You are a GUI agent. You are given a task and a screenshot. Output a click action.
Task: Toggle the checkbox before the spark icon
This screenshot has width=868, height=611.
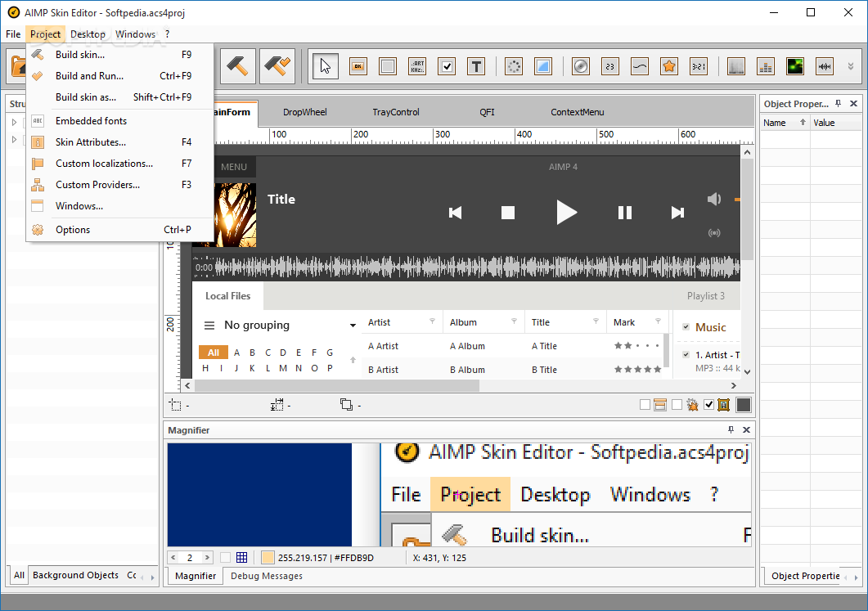tap(677, 405)
